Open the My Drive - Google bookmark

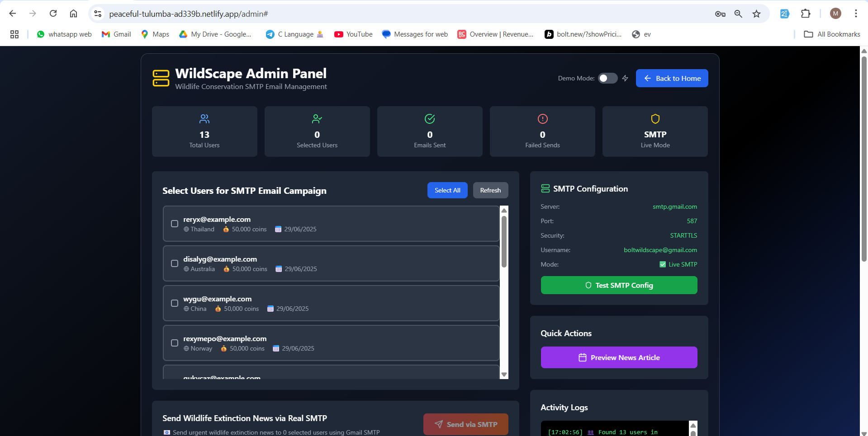pos(215,34)
